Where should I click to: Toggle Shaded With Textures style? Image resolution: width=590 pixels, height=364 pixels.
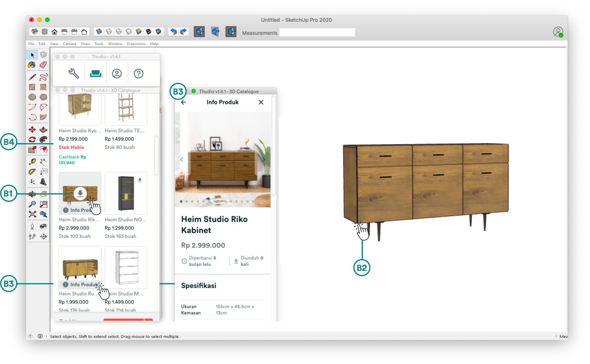click(x=149, y=32)
